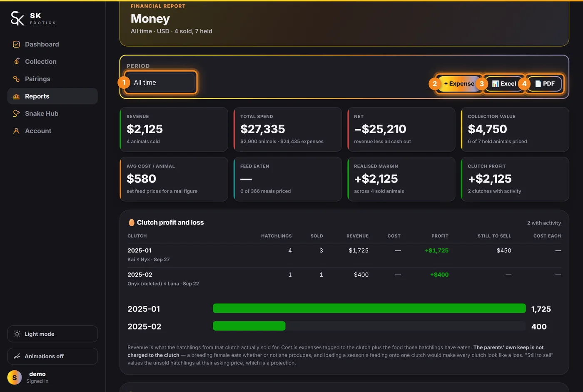Screen dimensions: 583x392
Task: Click "0 of 366 meals priced" text
Action: tap(266, 191)
